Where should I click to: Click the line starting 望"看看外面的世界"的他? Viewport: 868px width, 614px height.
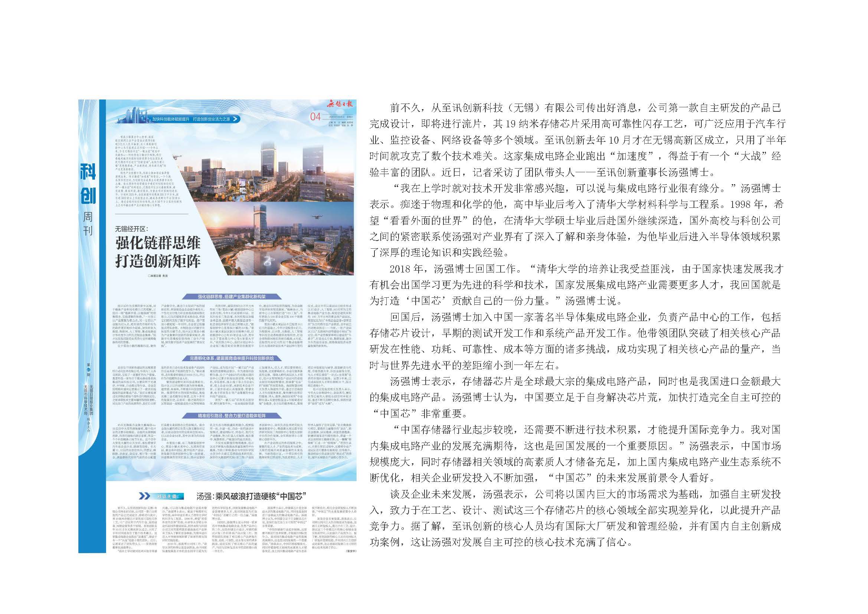point(575,221)
